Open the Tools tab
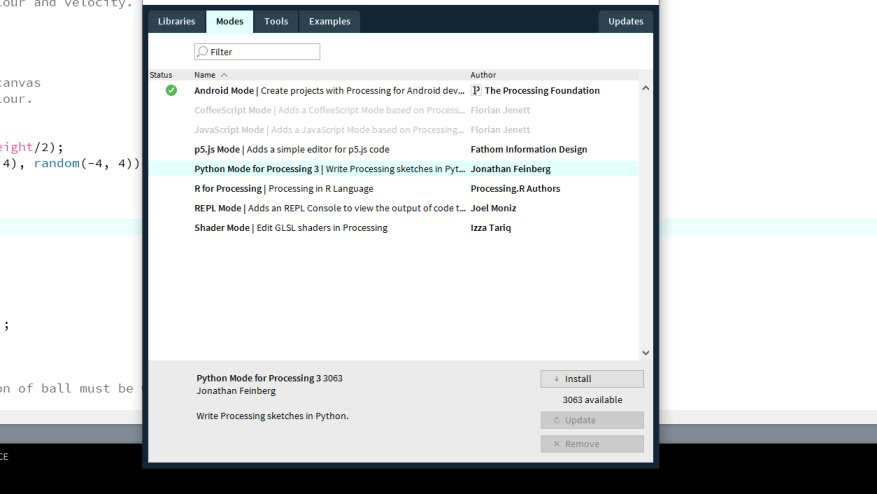The height and width of the screenshot is (494, 877). click(276, 21)
